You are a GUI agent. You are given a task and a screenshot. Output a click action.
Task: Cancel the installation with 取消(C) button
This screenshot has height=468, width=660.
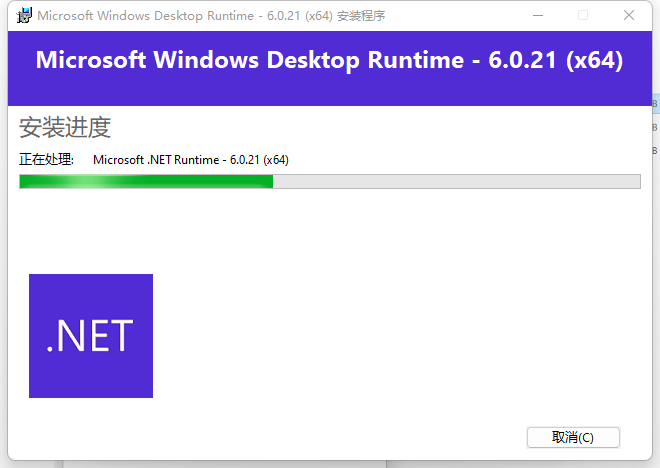coord(573,438)
